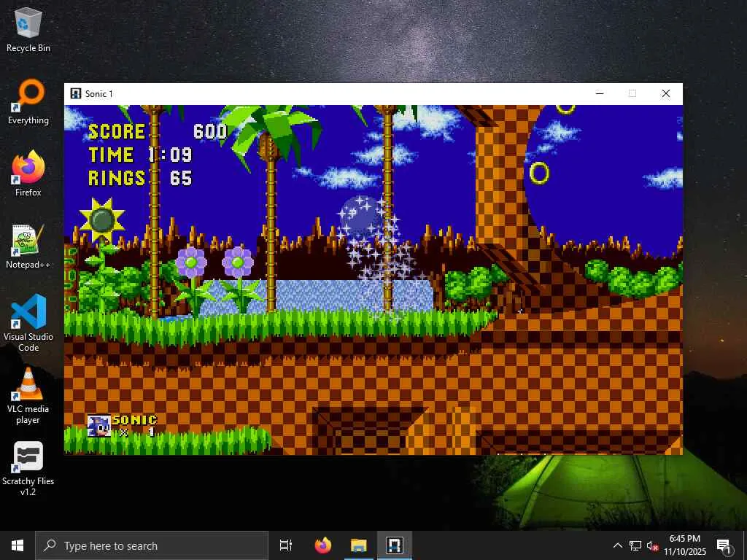Select the Scratchy Flies v1.2 shortcut
Image resolution: width=747 pixels, height=560 pixels.
point(28,469)
